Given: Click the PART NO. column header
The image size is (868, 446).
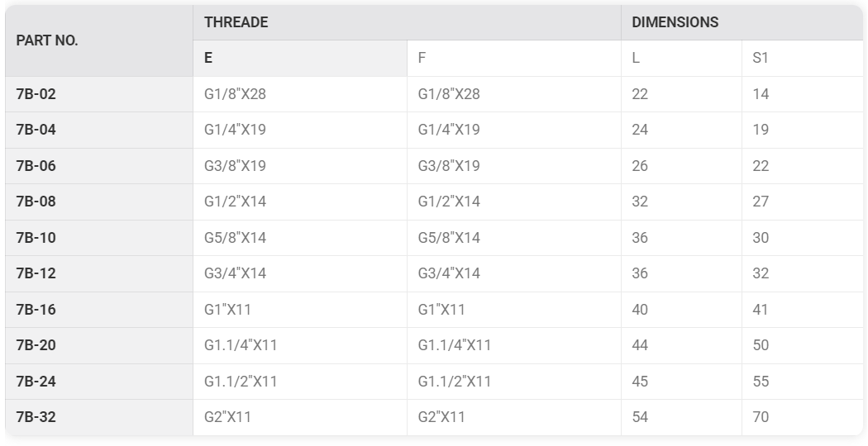Looking at the screenshot, I should tap(99, 40).
